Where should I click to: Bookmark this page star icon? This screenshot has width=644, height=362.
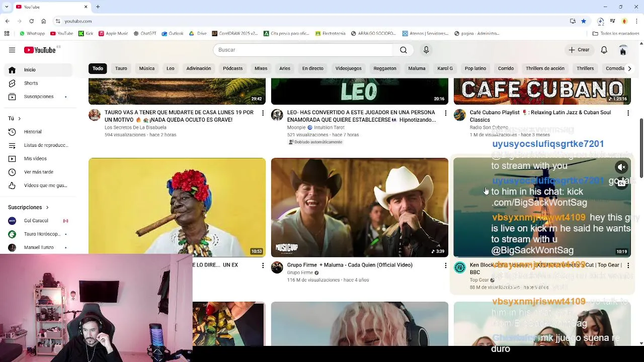click(584, 21)
